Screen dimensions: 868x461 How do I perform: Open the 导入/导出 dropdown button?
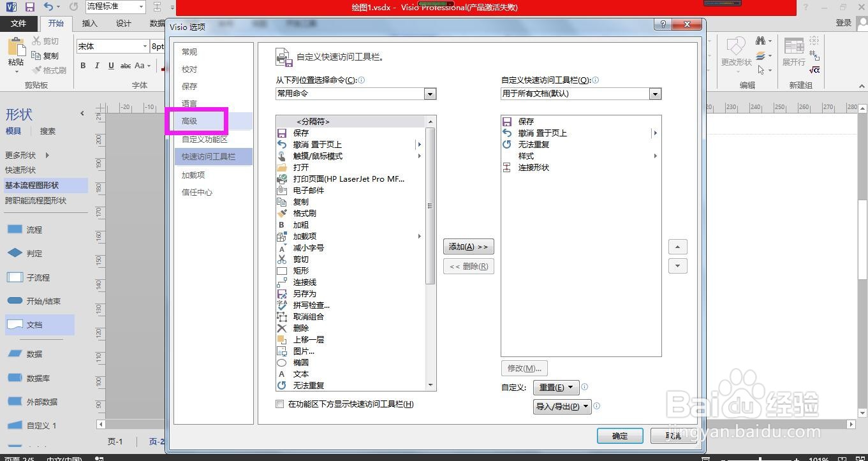(563, 406)
